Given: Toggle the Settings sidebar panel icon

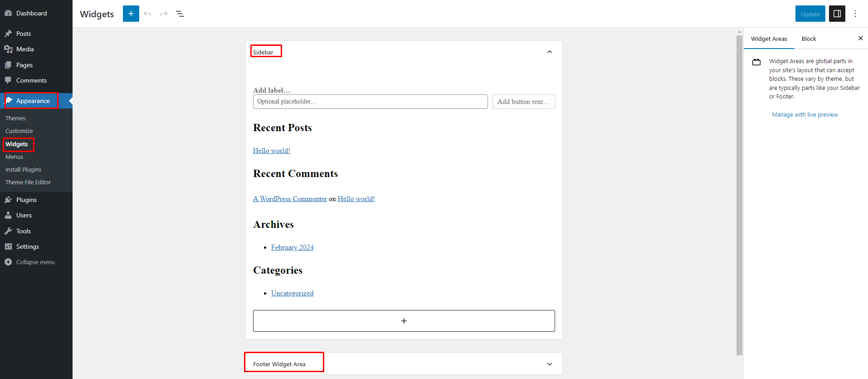Looking at the screenshot, I should (837, 14).
